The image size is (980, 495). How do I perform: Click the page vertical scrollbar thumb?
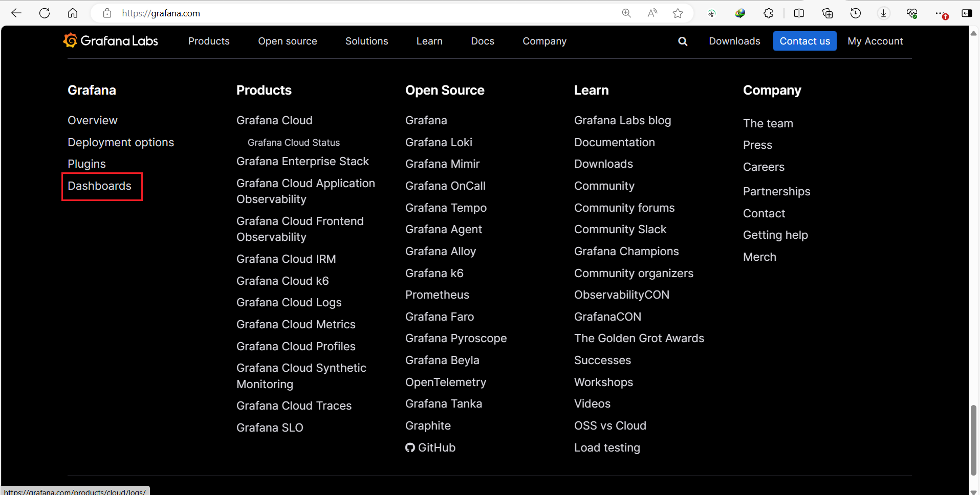(x=973, y=440)
